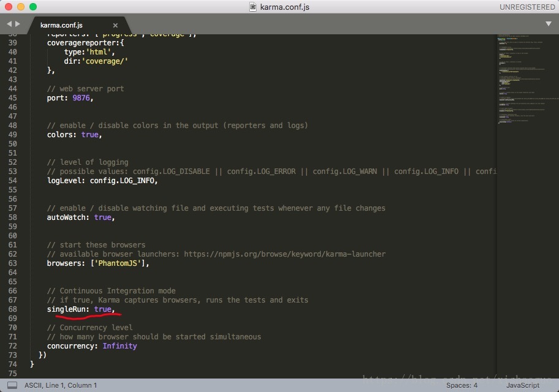This screenshot has width=559, height=392.
Task: Click the "web server port" comment
Action: pyautogui.click(x=85, y=88)
